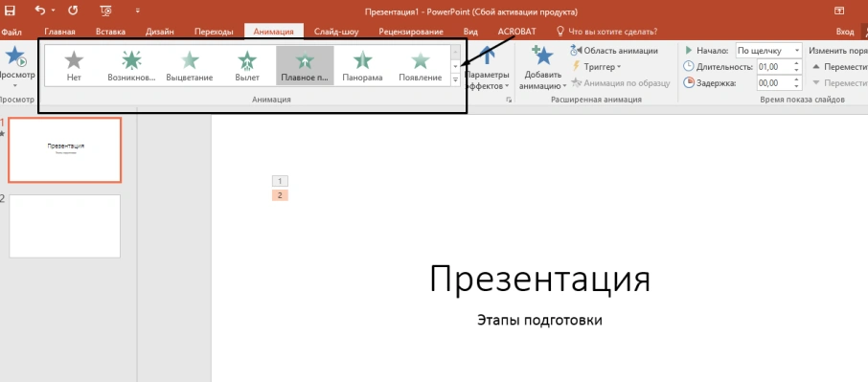The image size is (868, 382).
Task: Select slide 1 thumbnail in slide panel
Action: click(x=65, y=149)
